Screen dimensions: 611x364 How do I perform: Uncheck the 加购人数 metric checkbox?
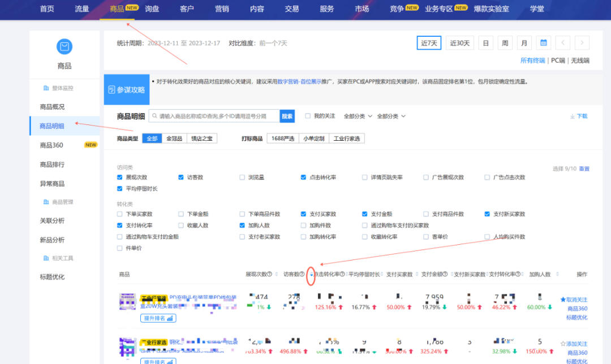[x=242, y=225]
